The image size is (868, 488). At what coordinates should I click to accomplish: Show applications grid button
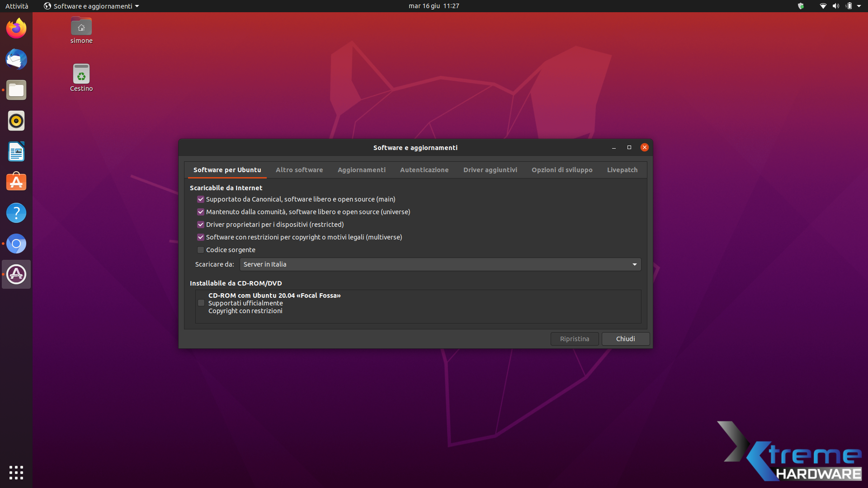(x=16, y=472)
